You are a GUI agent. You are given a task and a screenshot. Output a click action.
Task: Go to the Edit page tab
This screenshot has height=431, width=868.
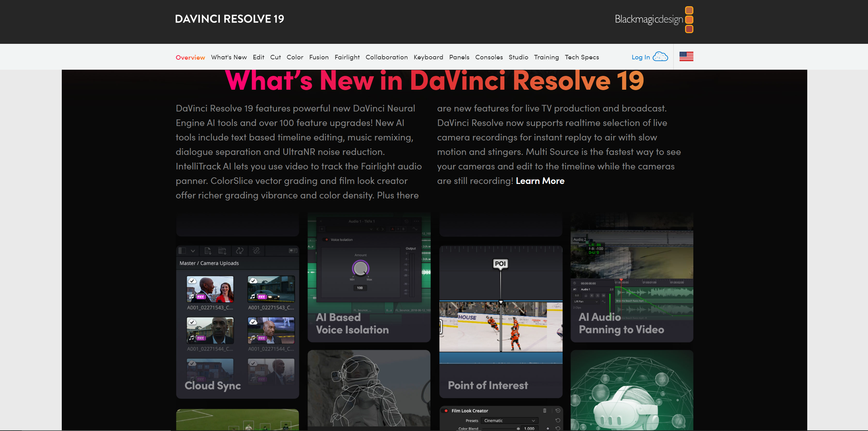pyautogui.click(x=259, y=57)
